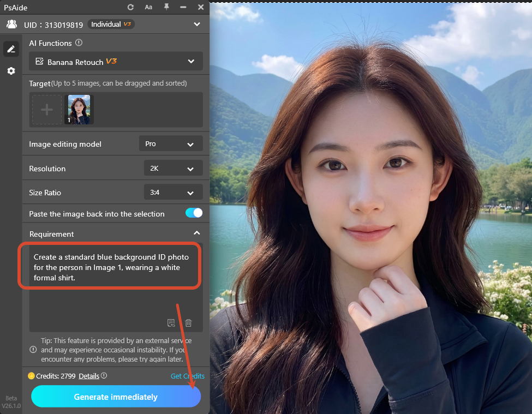This screenshot has width=532, height=414.
Task: Open the Get Credits link
Action: pos(187,376)
